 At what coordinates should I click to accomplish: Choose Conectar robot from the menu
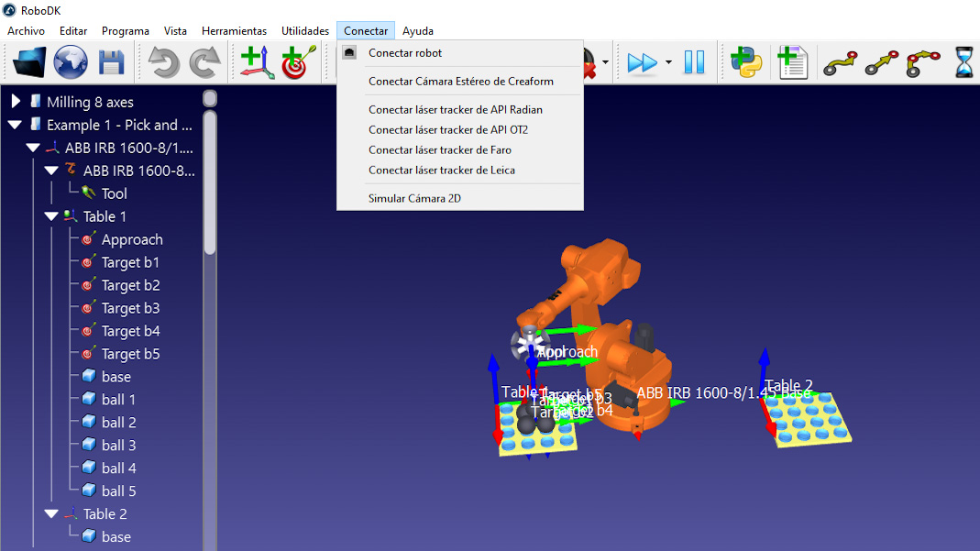(404, 53)
